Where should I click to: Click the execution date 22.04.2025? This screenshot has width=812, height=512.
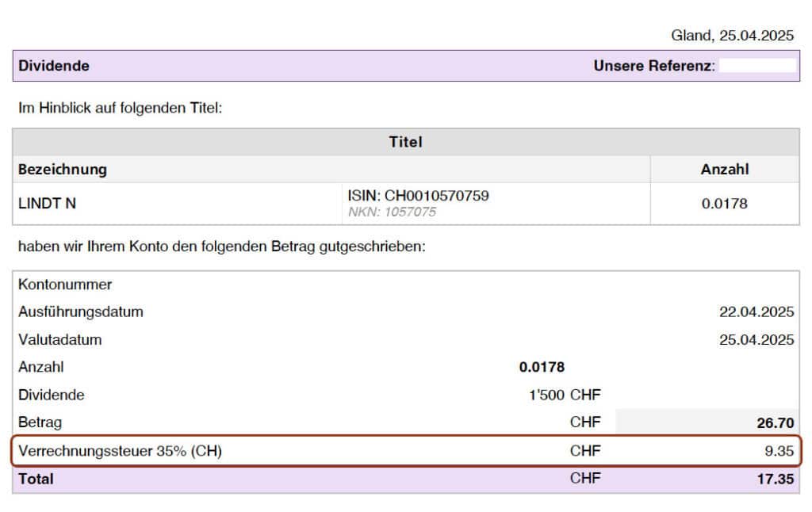(756, 312)
